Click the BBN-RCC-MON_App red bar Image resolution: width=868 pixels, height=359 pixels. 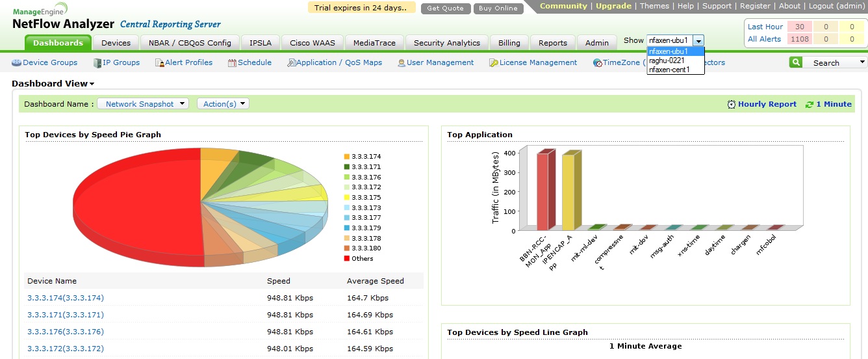coord(545,191)
